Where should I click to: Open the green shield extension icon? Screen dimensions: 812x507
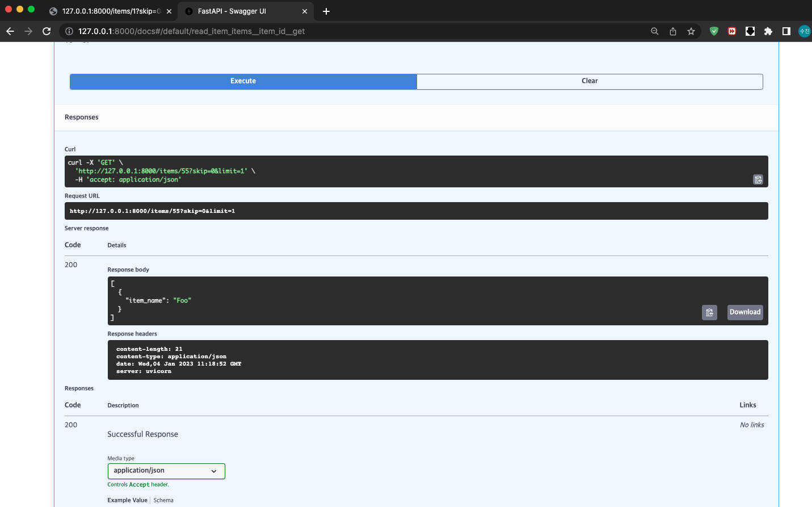click(x=714, y=31)
